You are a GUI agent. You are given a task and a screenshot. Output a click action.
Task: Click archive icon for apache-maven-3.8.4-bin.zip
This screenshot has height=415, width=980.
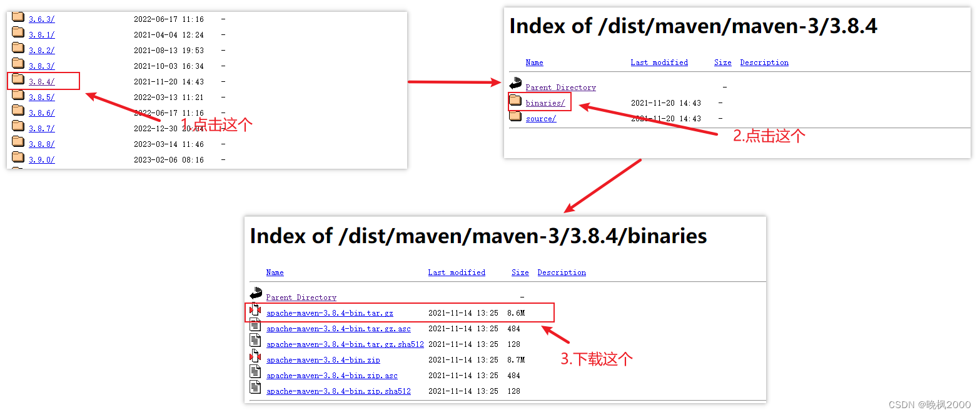[255, 357]
